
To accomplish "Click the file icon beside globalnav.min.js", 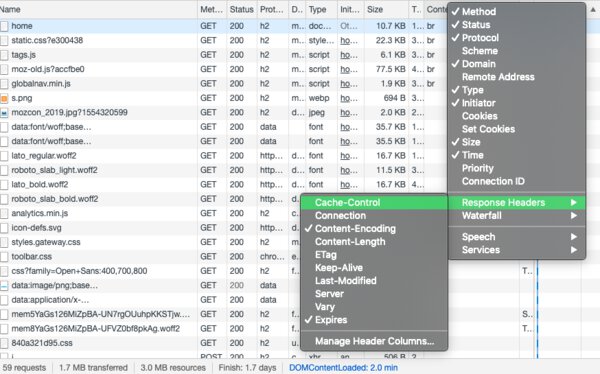I will (x=4, y=84).
